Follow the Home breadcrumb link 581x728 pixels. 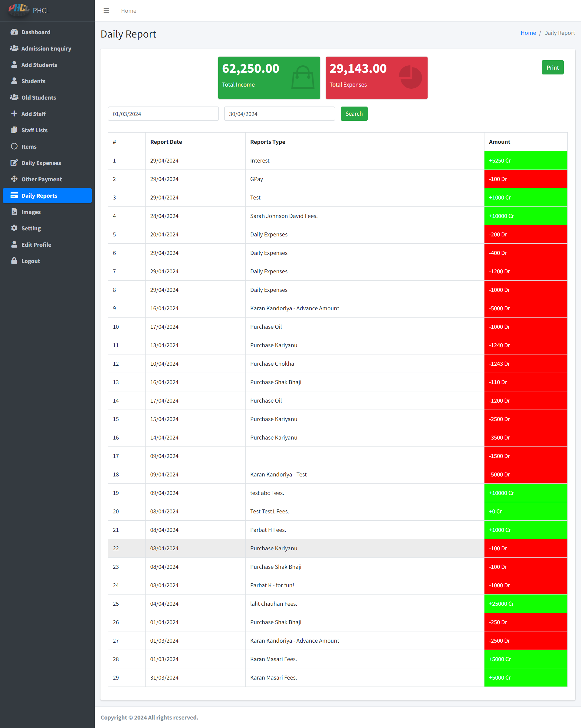point(528,33)
